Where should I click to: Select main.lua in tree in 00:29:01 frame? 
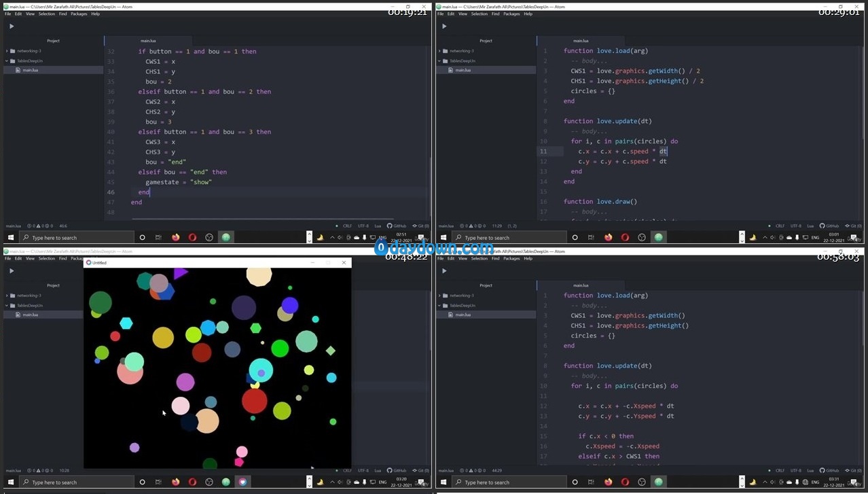pos(463,70)
